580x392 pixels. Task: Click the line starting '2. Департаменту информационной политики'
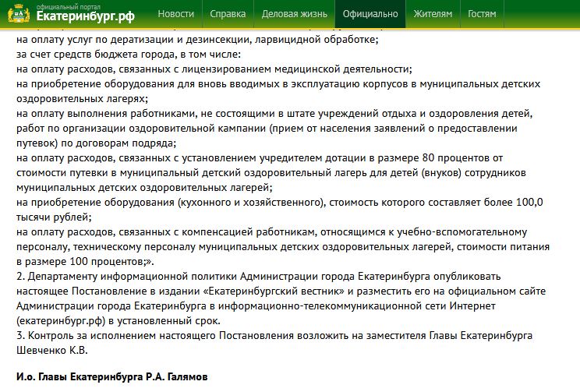[x=258, y=276]
